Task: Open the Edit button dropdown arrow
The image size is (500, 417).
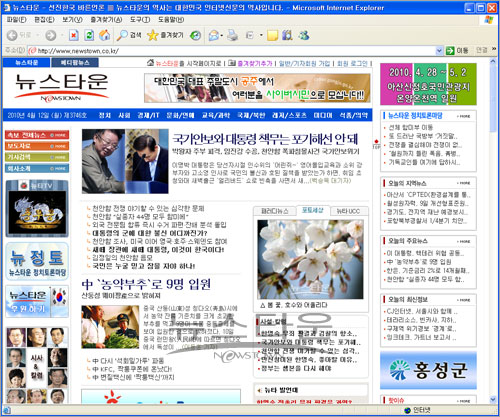Action: [261, 35]
